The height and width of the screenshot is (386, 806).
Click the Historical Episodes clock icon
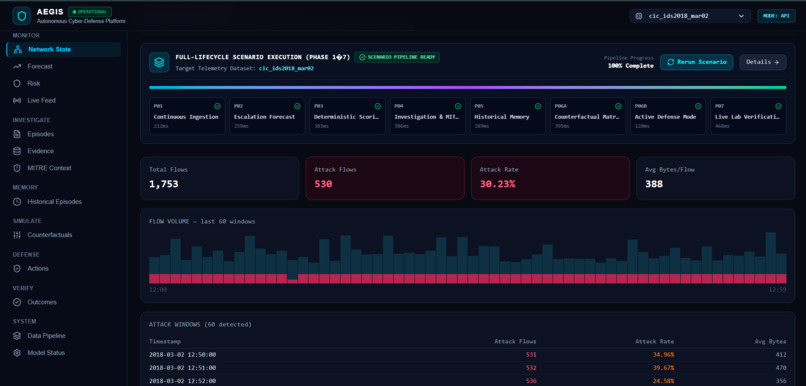coord(17,201)
